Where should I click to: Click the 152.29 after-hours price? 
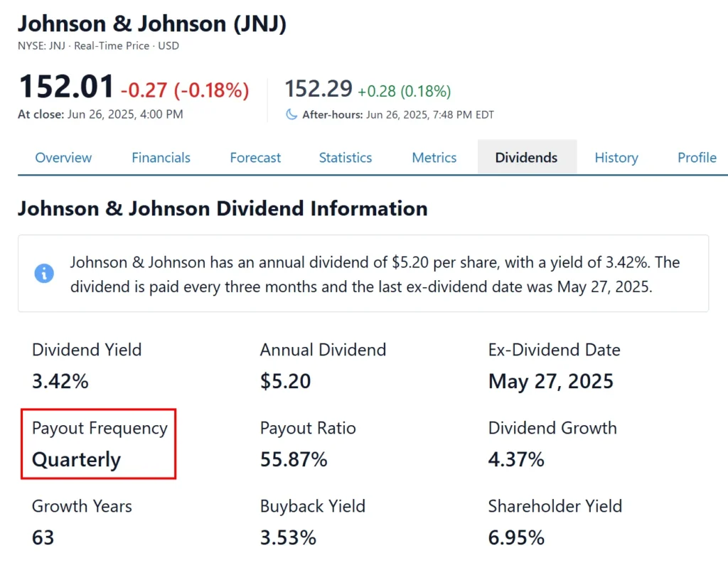point(318,88)
